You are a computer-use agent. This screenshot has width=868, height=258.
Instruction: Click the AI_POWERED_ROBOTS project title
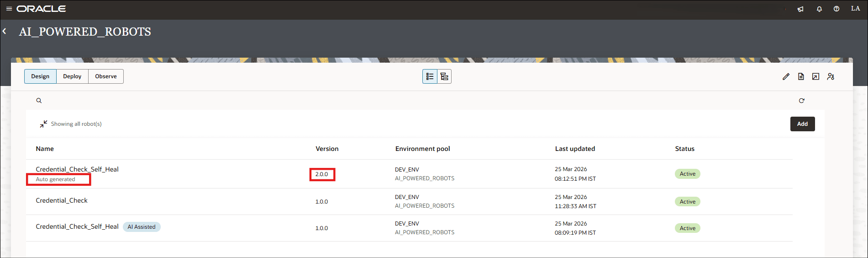(x=85, y=32)
